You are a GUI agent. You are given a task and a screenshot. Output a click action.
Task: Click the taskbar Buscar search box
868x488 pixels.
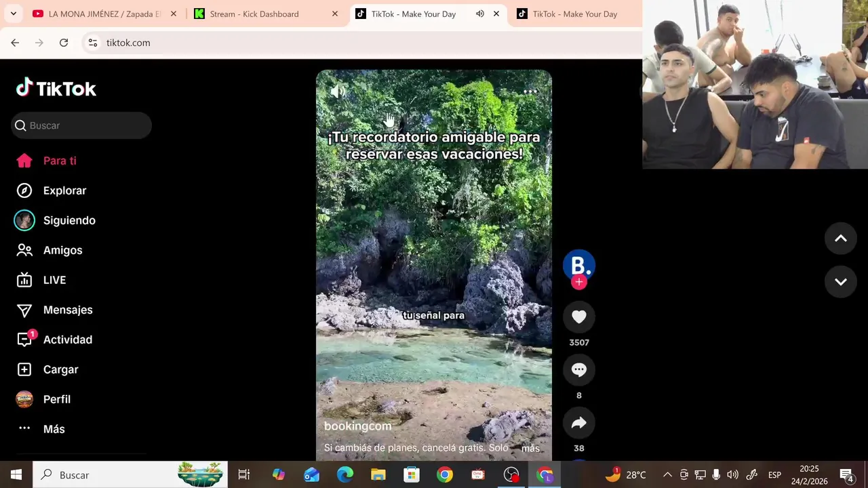pos(130,474)
